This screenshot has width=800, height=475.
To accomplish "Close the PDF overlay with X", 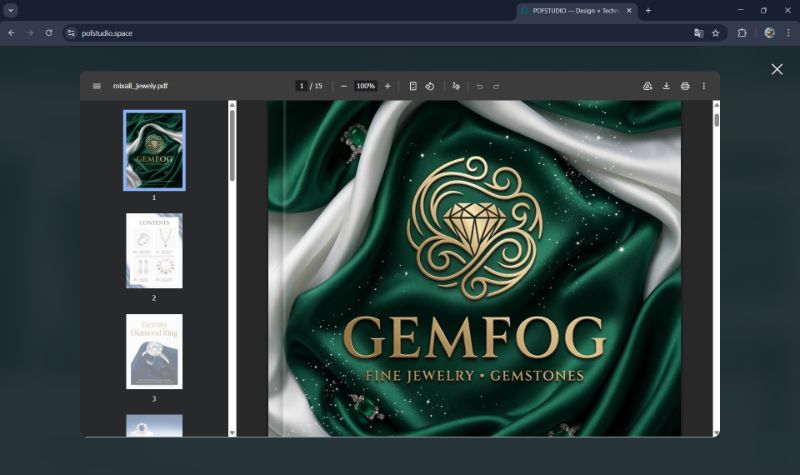I will click(777, 69).
